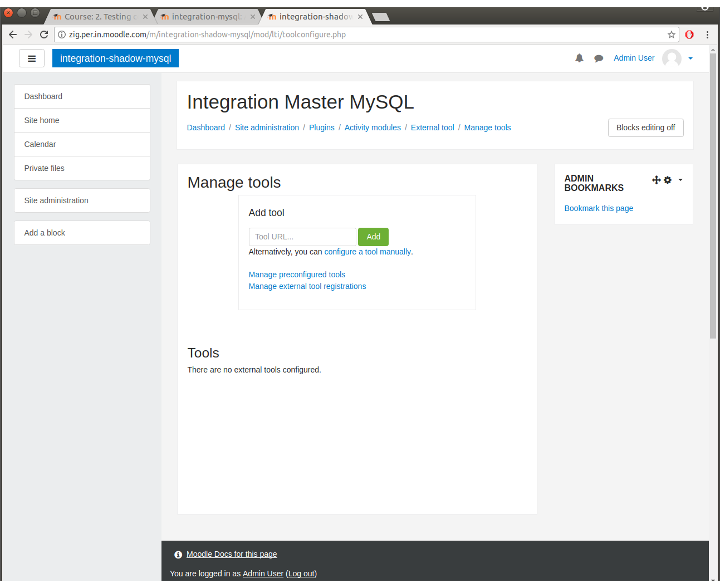Screen dimensions: 720x588
Task: Click the External tool breadcrumb link
Action: click(x=433, y=128)
